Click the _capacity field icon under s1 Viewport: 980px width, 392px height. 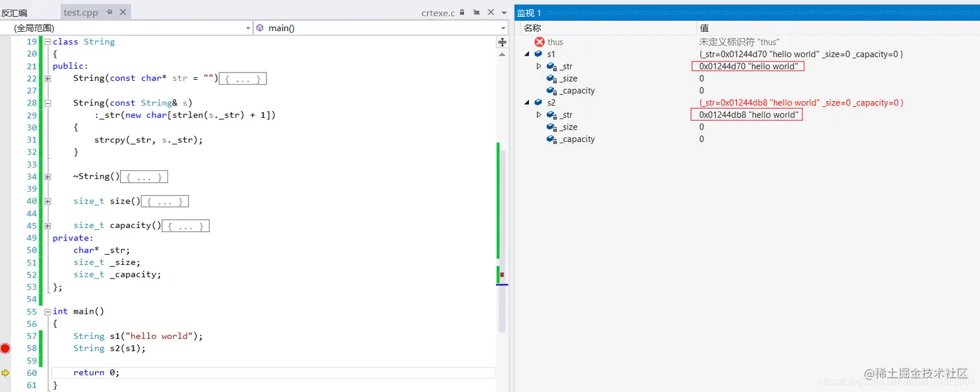[552, 91]
